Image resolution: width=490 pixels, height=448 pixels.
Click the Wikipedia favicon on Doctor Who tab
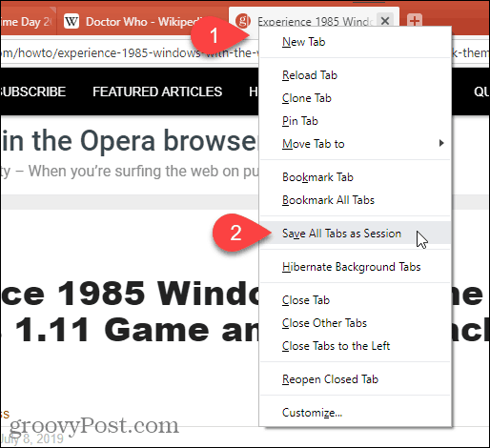pos(71,22)
